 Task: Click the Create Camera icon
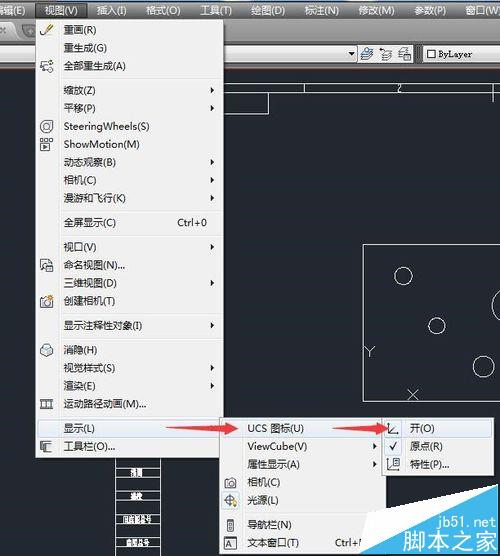[x=47, y=301]
